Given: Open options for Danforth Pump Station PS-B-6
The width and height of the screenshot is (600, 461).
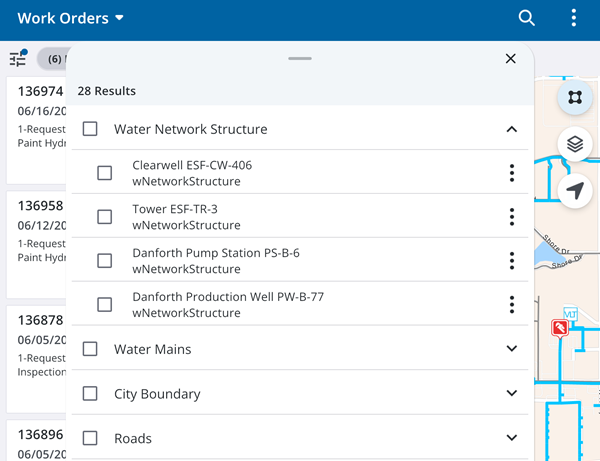Looking at the screenshot, I should click(x=512, y=261).
